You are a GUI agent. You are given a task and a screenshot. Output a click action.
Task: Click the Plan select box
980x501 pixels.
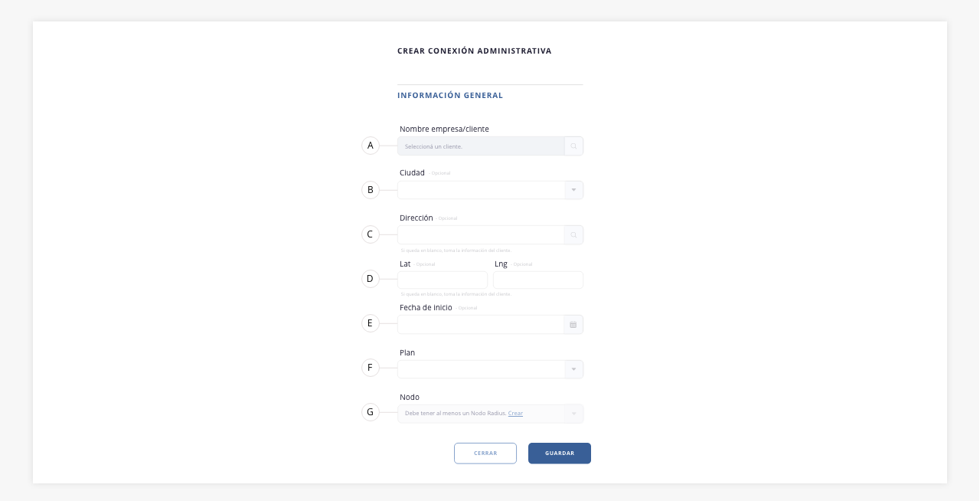coord(490,369)
